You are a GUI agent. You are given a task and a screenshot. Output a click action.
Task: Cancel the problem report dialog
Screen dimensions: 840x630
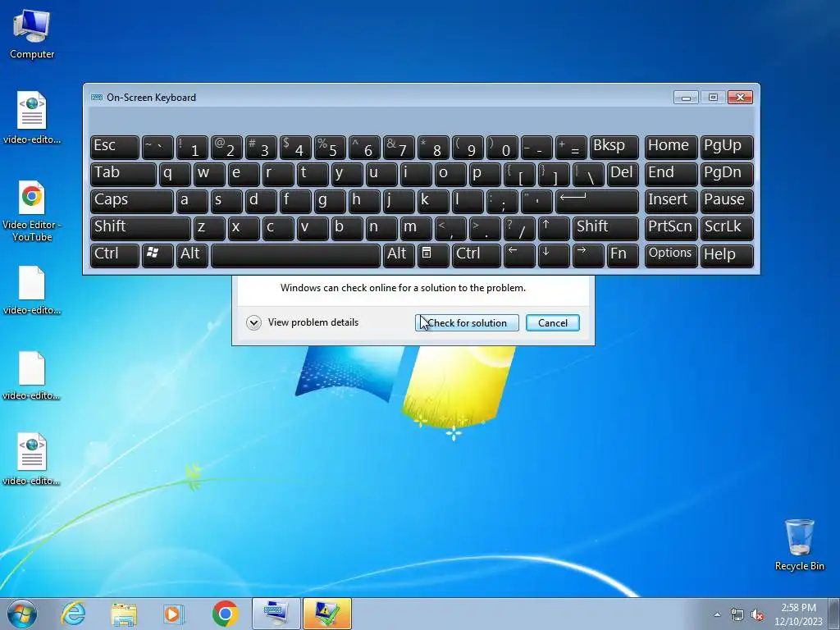[552, 323]
